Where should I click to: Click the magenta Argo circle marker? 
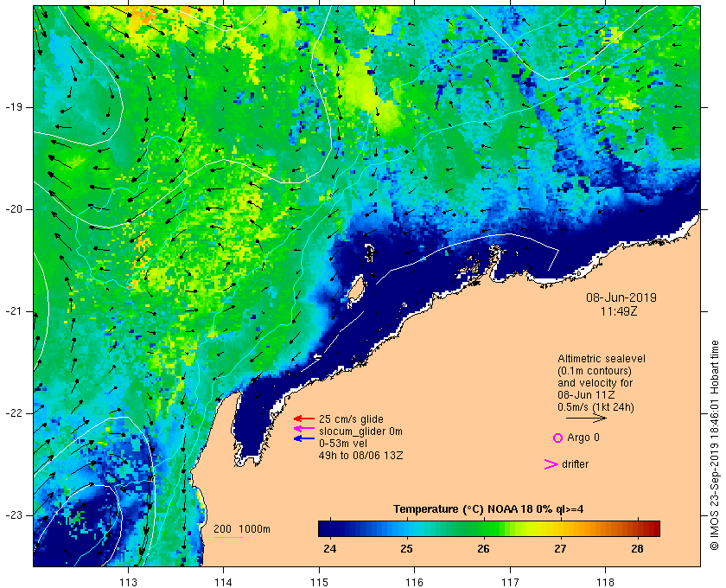click(558, 438)
